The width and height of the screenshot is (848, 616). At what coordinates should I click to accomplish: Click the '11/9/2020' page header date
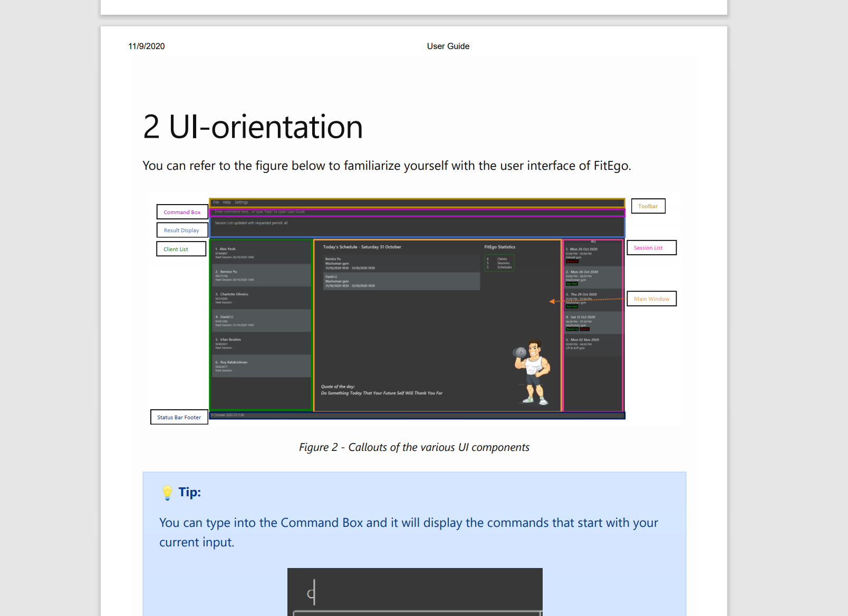[147, 46]
